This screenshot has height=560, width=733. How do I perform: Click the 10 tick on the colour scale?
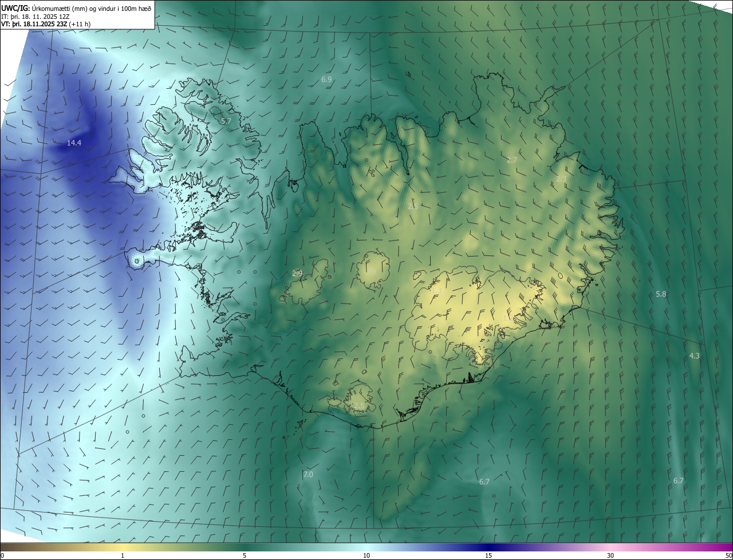366,555
